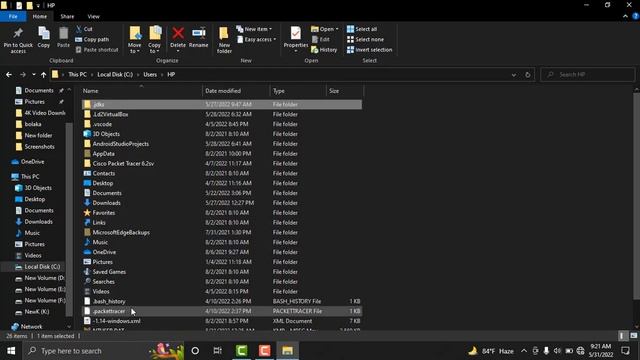The height and width of the screenshot is (360, 640).
Task: Open the Copy to menu
Action: click(154, 40)
